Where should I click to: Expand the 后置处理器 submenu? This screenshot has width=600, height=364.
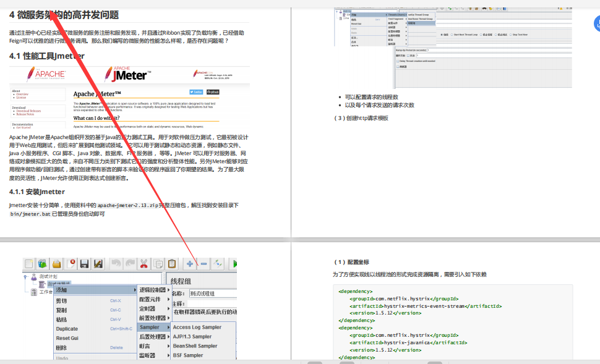coord(154,337)
